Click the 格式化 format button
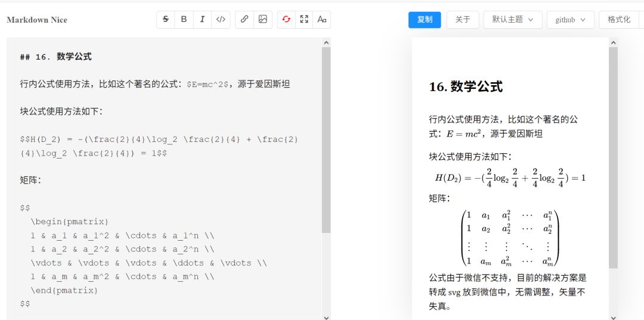Image resolution: width=644 pixels, height=320 pixels. pyautogui.click(x=619, y=20)
